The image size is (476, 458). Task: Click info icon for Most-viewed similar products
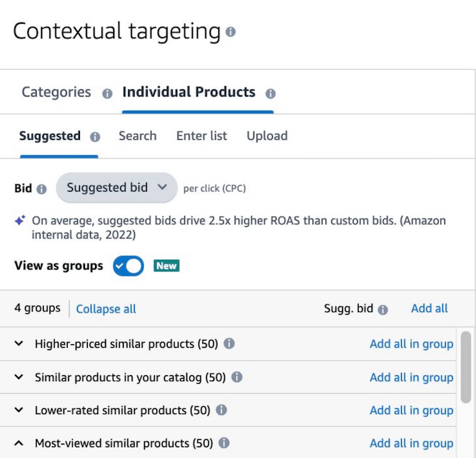pos(224,443)
